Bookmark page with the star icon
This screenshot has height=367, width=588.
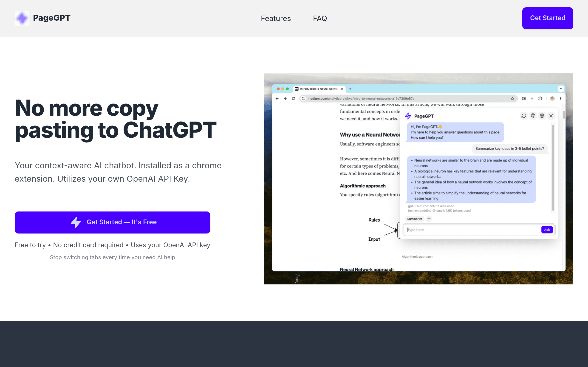[x=512, y=99]
